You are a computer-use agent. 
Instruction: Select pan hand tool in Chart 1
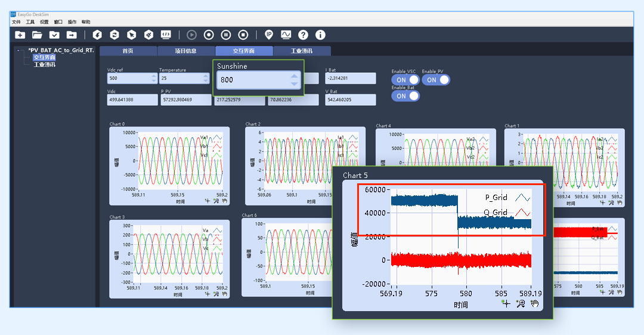(620, 202)
